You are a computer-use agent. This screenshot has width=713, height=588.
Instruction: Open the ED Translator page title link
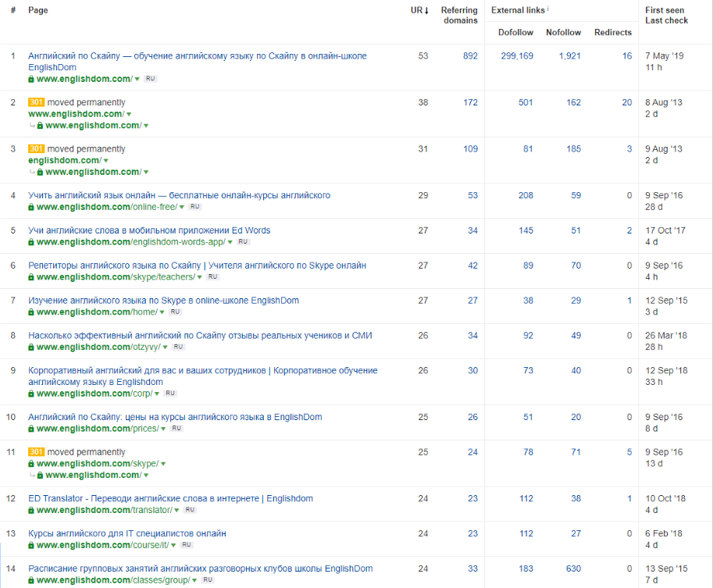(170, 498)
